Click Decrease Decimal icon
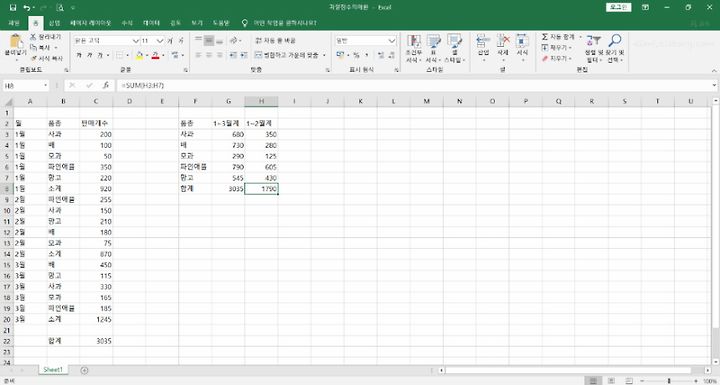The width and height of the screenshot is (720, 385). point(392,55)
